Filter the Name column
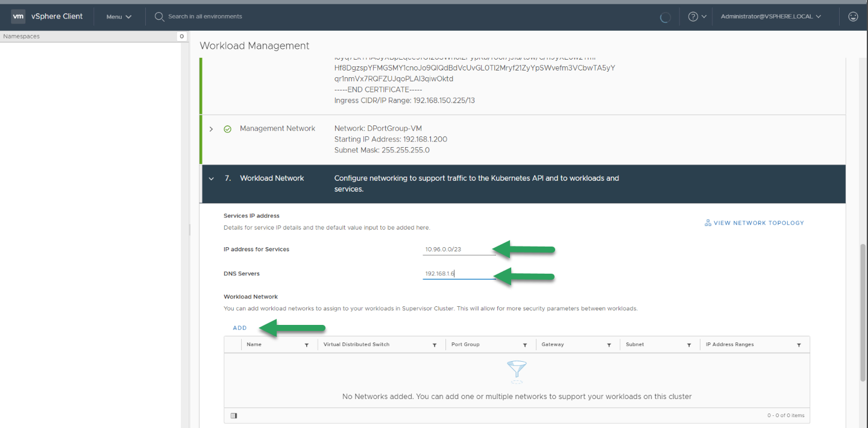 307,345
